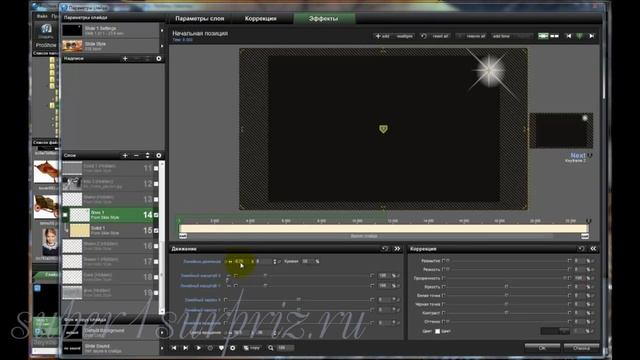Image resolution: width=640 pixels, height=360 pixels.
Task: Expand the Slide Sound arrow
Action: tap(162, 348)
